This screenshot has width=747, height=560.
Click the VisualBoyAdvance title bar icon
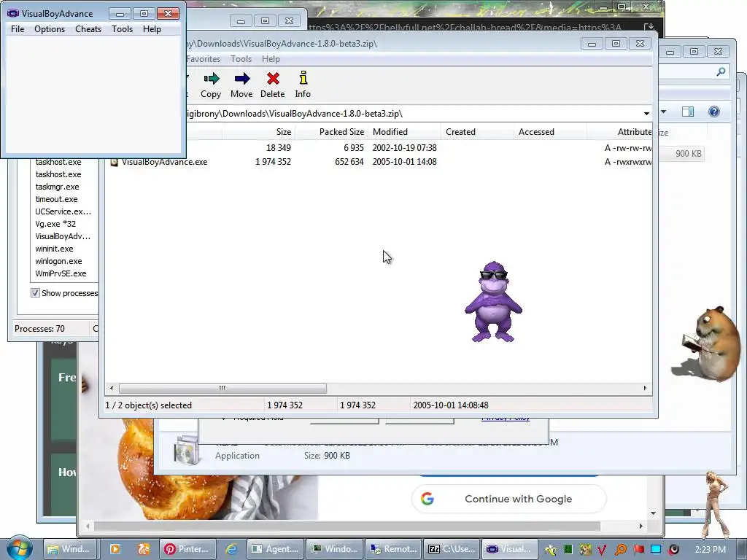[13, 13]
